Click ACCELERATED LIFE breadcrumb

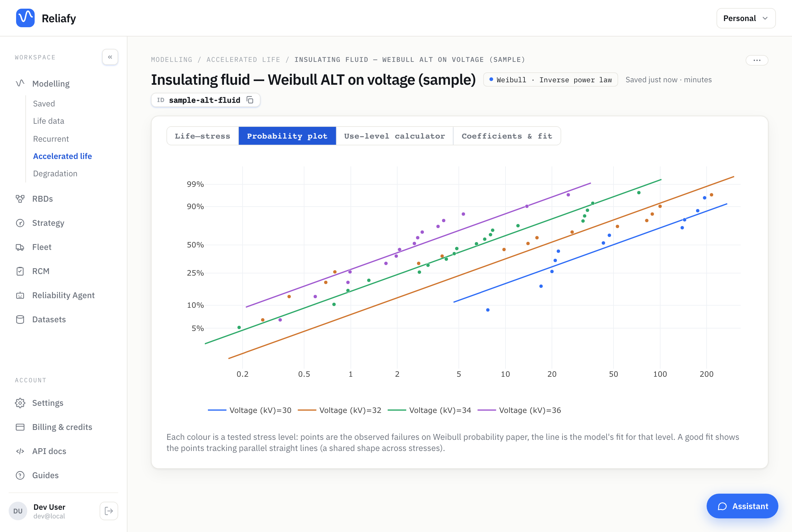pyautogui.click(x=243, y=60)
